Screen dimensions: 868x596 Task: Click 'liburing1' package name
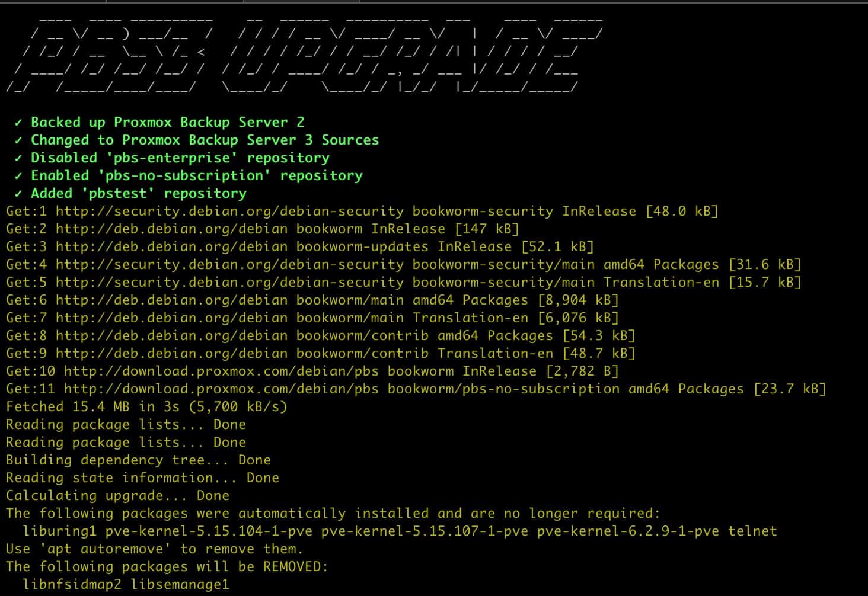[x=60, y=531]
